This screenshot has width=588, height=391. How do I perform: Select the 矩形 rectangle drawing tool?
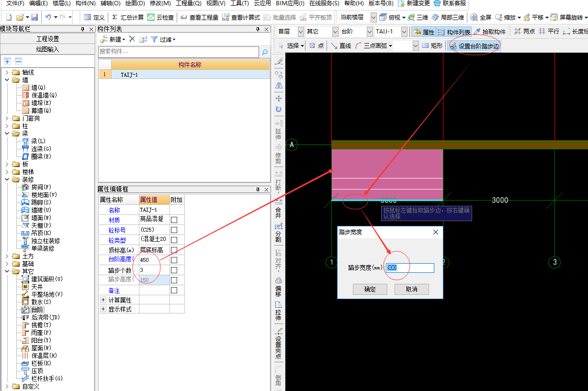pos(432,46)
